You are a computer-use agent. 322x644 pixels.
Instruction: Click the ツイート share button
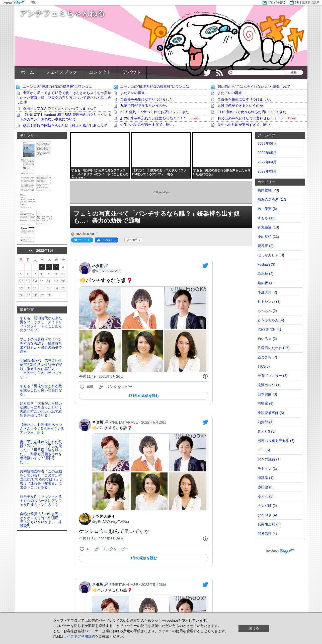click(x=82, y=240)
